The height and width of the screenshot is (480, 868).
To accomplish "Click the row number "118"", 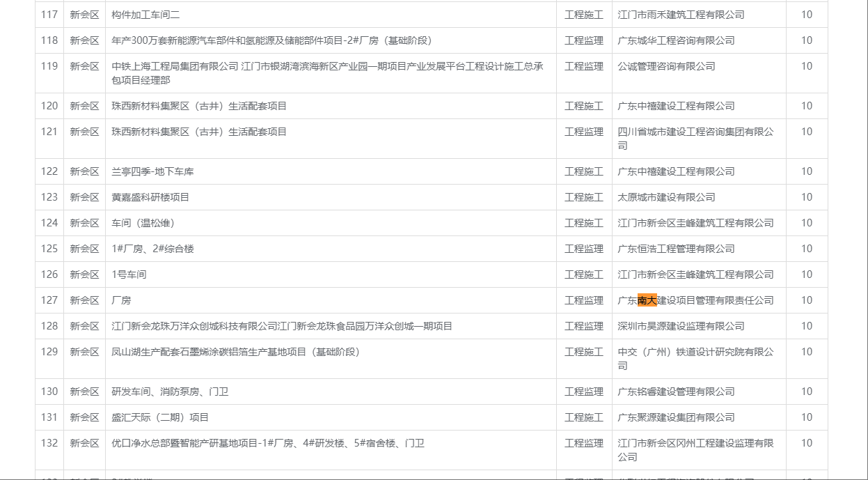I will click(49, 40).
